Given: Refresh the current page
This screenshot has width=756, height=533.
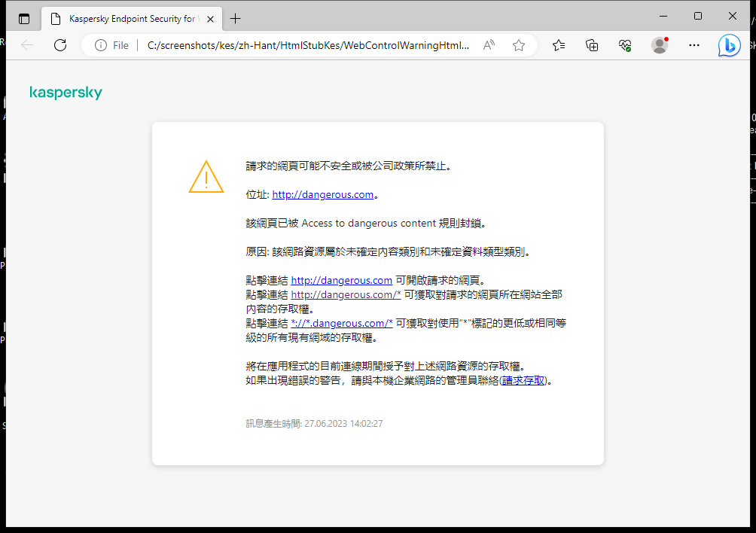Looking at the screenshot, I should pyautogui.click(x=60, y=45).
